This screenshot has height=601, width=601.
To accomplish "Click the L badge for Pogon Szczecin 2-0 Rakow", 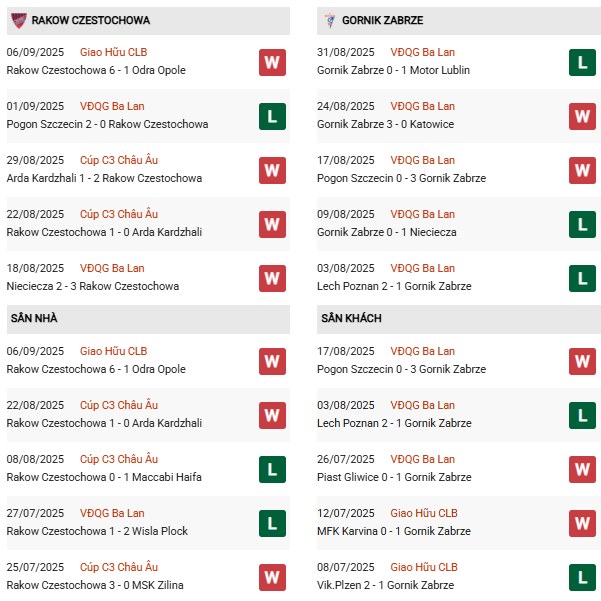I will coord(272,117).
